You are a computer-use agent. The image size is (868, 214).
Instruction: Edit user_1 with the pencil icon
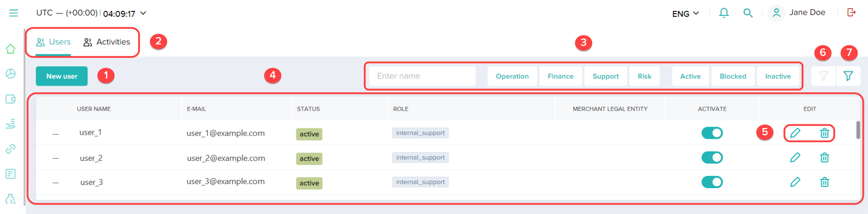pyautogui.click(x=795, y=133)
